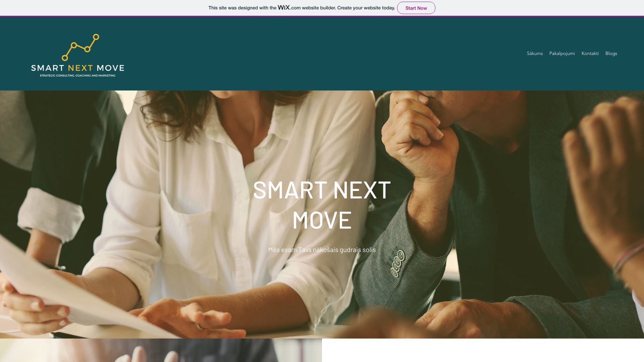Image resolution: width=644 pixels, height=362 pixels.
Task: Navigate to Kontakti page
Action: pos(590,54)
